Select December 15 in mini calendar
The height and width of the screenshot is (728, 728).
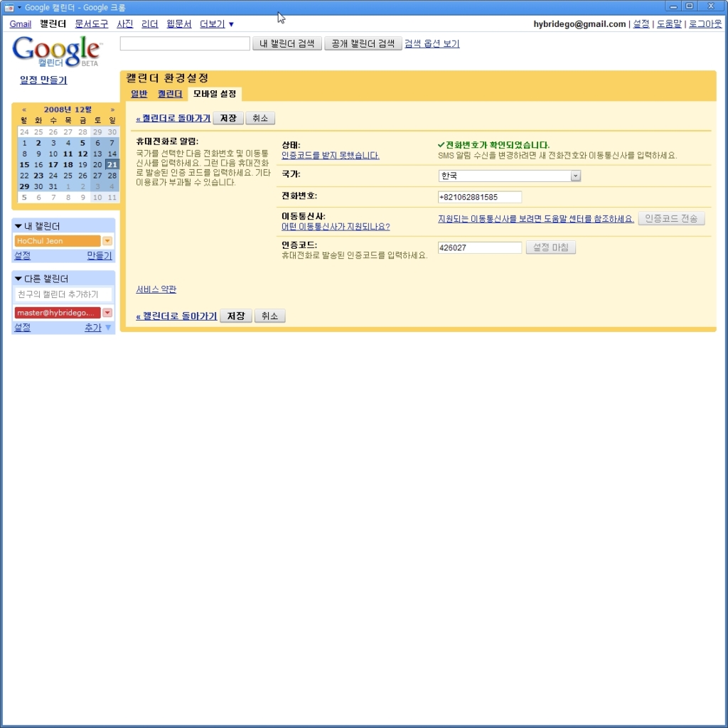[24, 164]
